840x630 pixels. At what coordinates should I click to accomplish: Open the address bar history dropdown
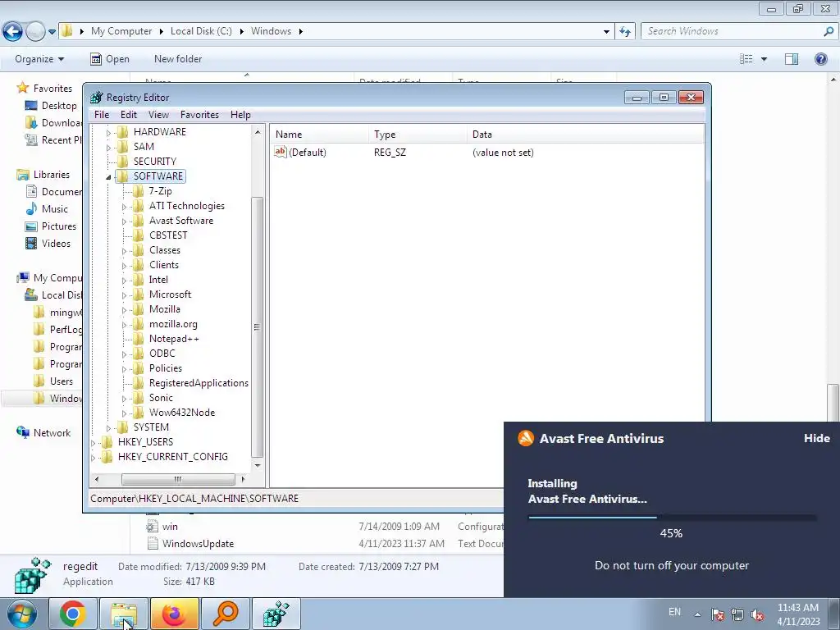click(606, 32)
